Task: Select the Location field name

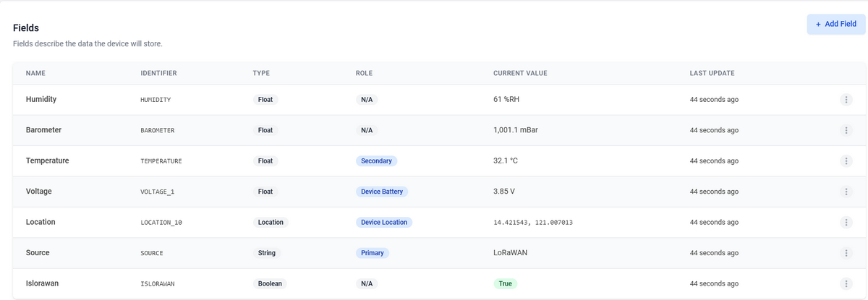Action: click(41, 222)
